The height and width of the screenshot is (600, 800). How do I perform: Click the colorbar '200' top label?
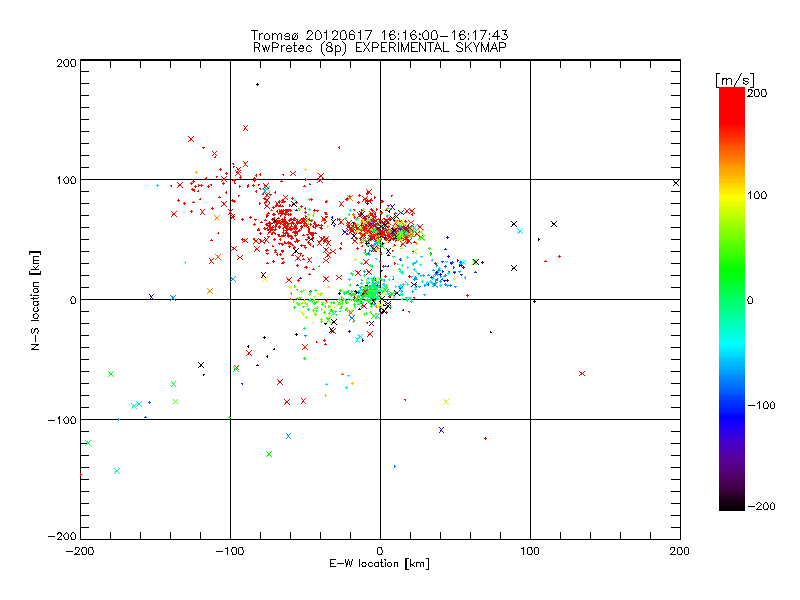757,93
